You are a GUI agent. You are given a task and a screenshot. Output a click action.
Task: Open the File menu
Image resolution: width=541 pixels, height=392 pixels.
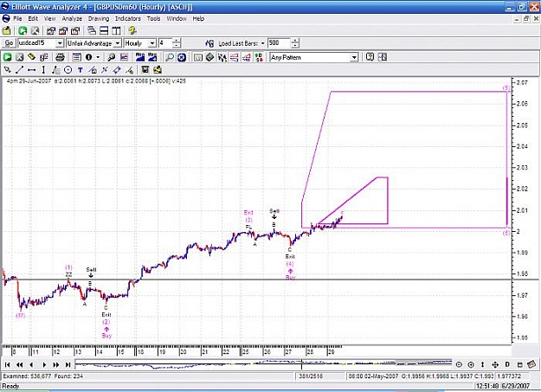[x=17, y=19]
